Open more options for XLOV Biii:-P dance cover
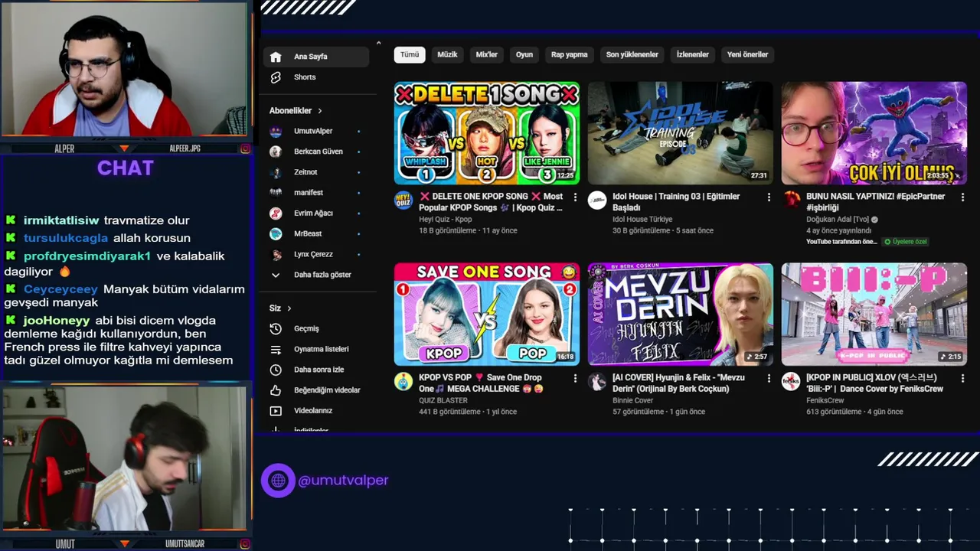Image resolution: width=980 pixels, height=551 pixels. pos(962,378)
